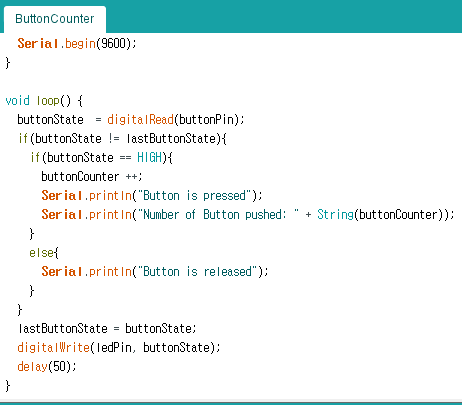This screenshot has height=405, width=462.
Task: Click the buttonCounter ++; line
Action: point(92,176)
